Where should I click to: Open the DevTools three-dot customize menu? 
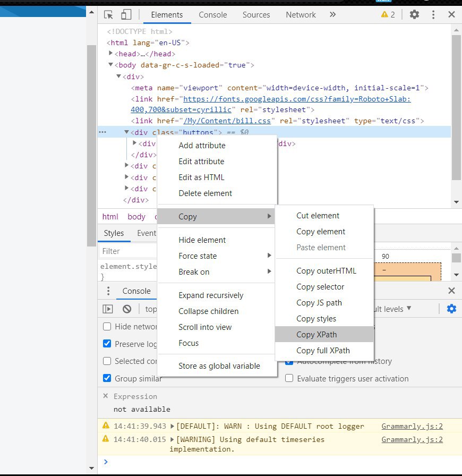(x=433, y=15)
